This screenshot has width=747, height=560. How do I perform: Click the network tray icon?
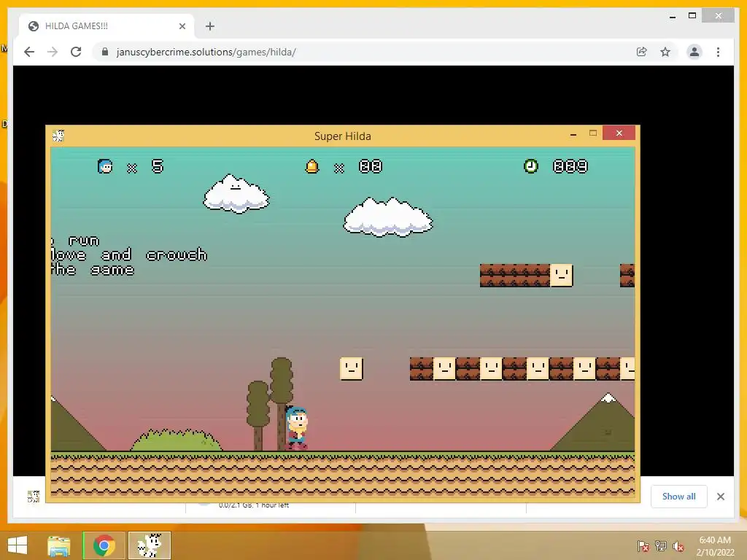coord(661,545)
